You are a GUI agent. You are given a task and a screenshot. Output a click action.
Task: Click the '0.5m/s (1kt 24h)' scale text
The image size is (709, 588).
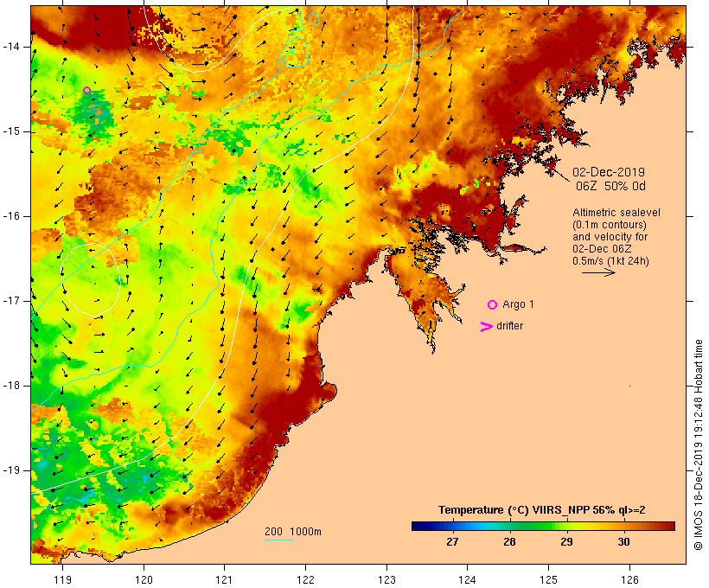tap(610, 261)
